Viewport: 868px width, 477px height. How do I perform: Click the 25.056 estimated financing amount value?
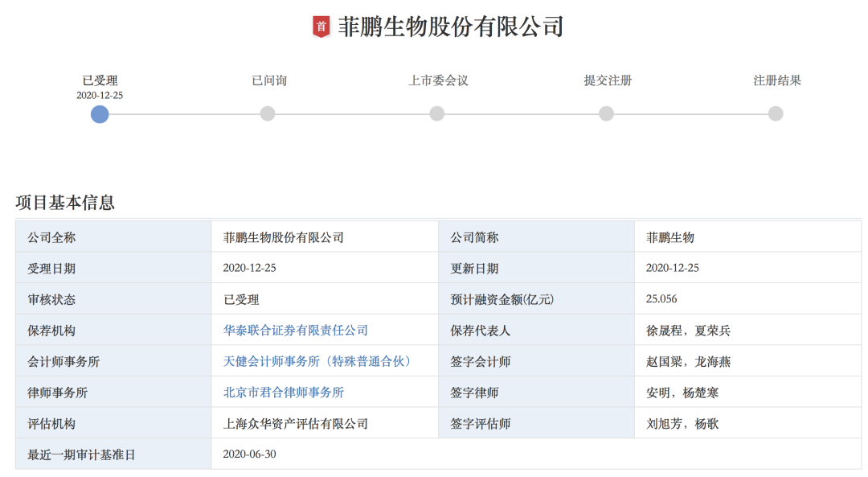pyautogui.click(x=661, y=299)
